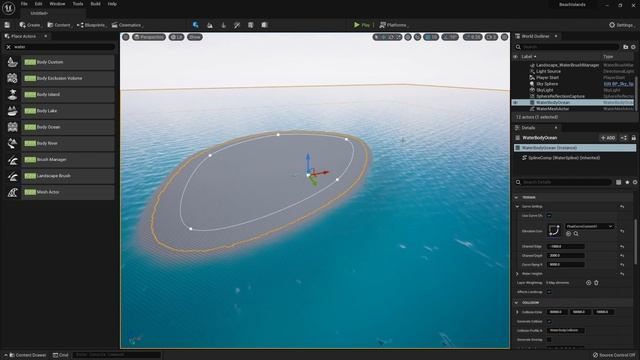
Task: Lock the Details panel
Action: [633, 138]
